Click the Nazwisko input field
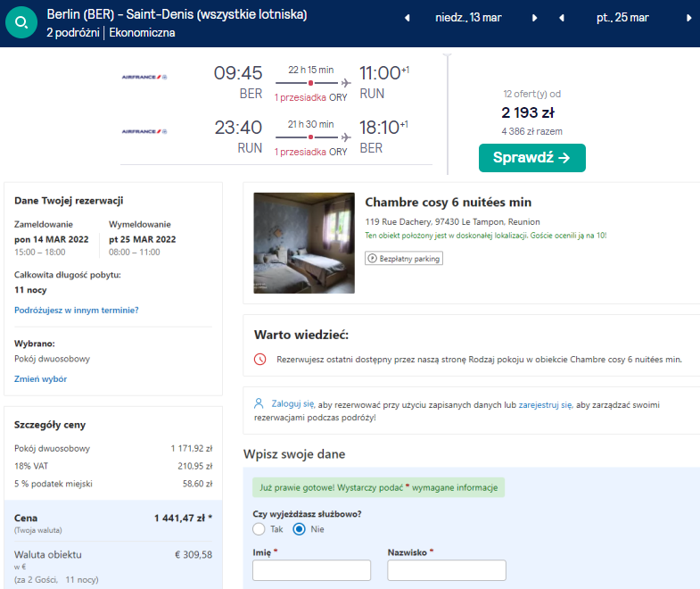The height and width of the screenshot is (589, 700). point(447,570)
